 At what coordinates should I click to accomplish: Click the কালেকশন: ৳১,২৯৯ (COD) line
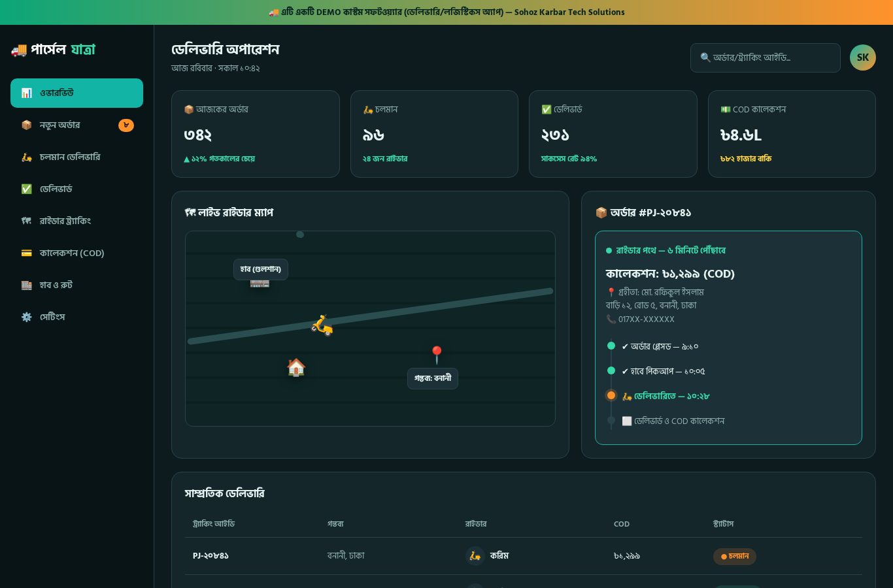click(x=670, y=274)
